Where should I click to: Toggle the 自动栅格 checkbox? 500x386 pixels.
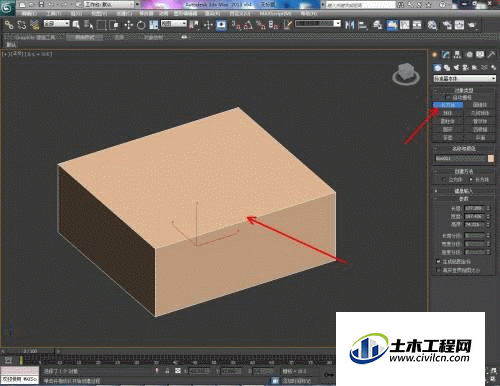pyautogui.click(x=448, y=97)
